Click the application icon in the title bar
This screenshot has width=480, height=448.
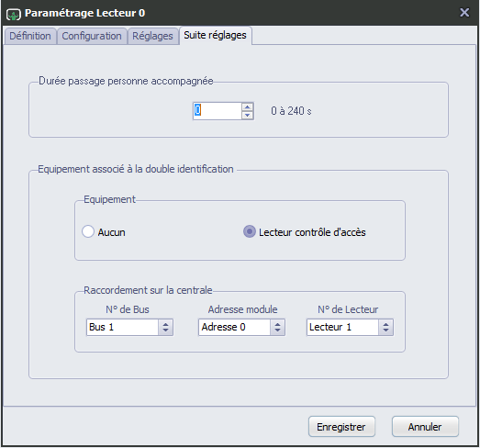tap(14, 14)
